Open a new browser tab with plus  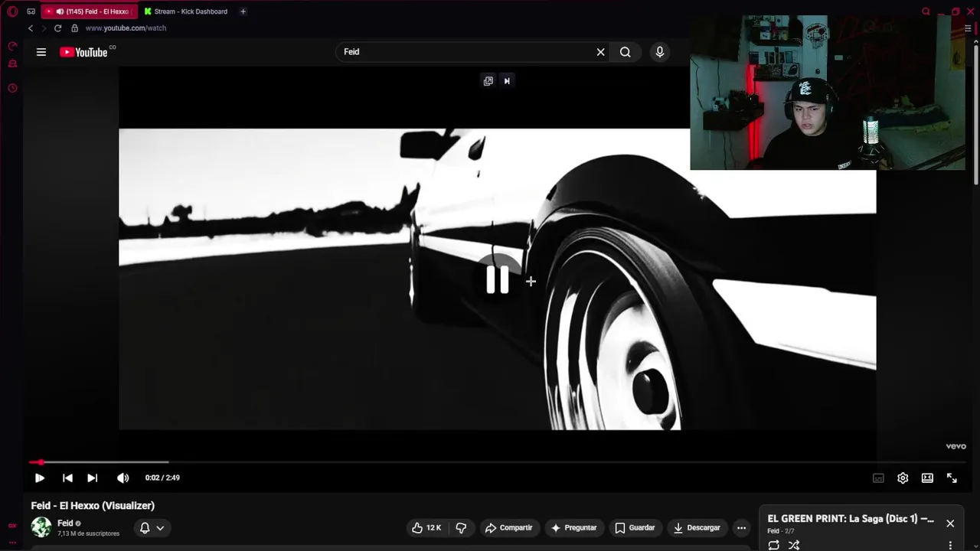(x=243, y=11)
